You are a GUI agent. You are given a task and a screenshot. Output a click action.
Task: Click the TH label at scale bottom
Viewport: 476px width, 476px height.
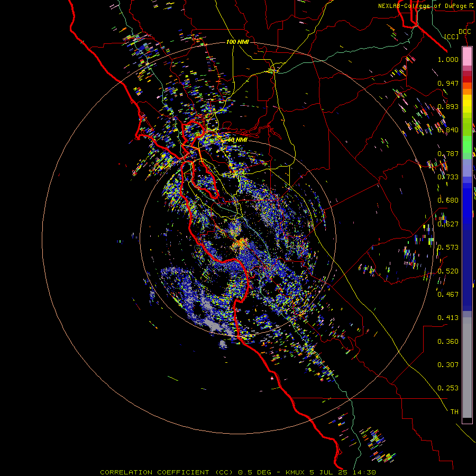[x=454, y=412]
